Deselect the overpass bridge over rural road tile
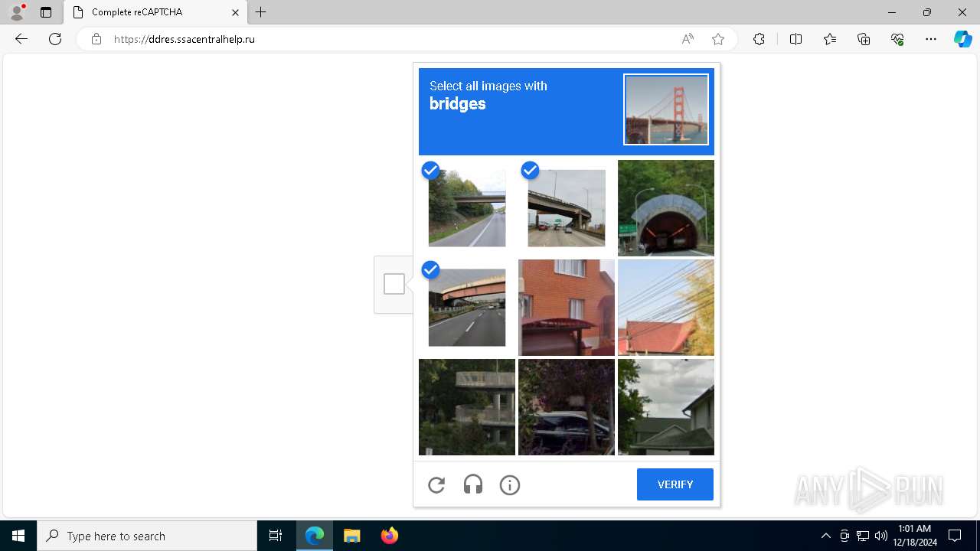 pyautogui.click(x=467, y=208)
